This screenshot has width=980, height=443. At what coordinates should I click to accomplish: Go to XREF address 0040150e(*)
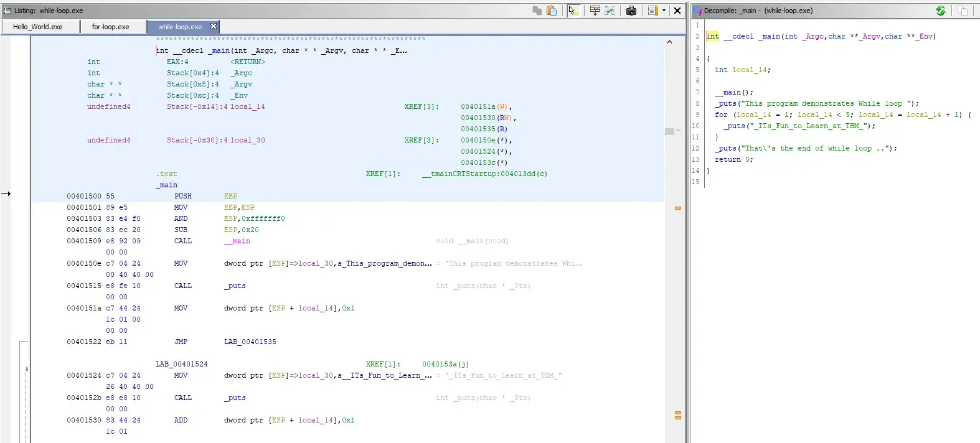486,140
